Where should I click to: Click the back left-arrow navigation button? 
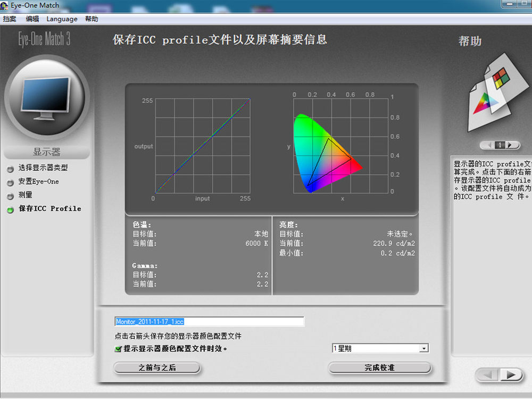pos(487,375)
